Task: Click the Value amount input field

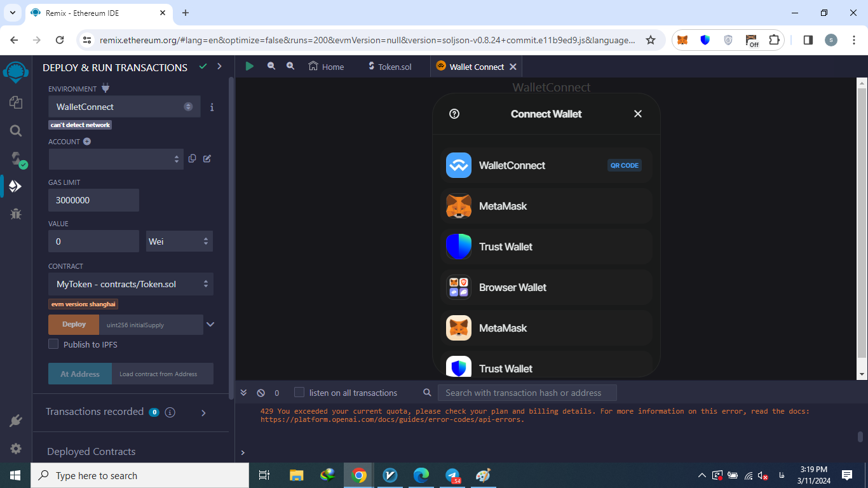Action: [x=93, y=241]
